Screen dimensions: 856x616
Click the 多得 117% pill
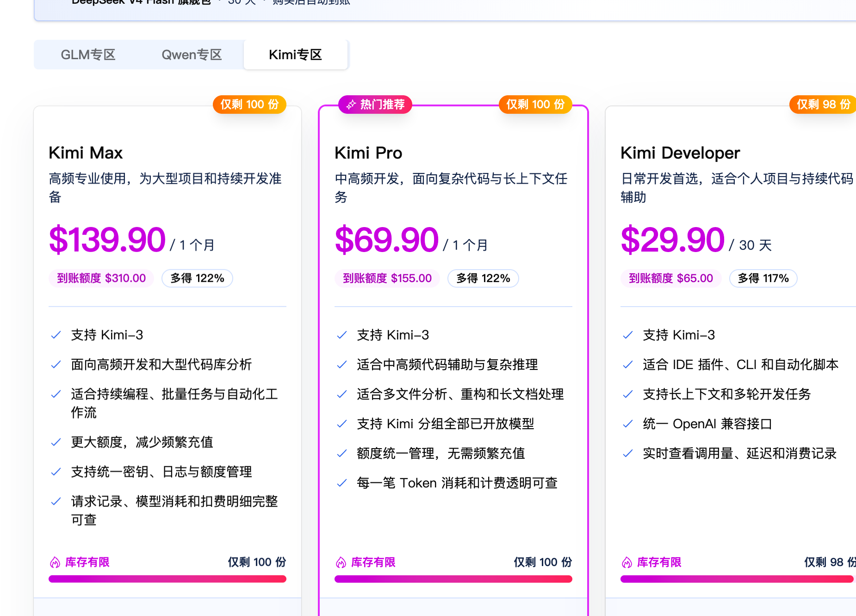763,278
